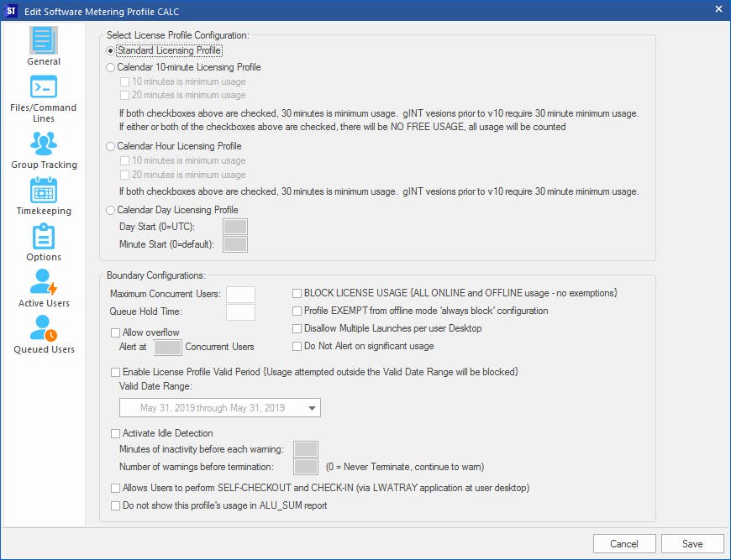Open the Timekeeping calendar icon
The width and height of the screenshot is (731, 560).
click(44, 190)
